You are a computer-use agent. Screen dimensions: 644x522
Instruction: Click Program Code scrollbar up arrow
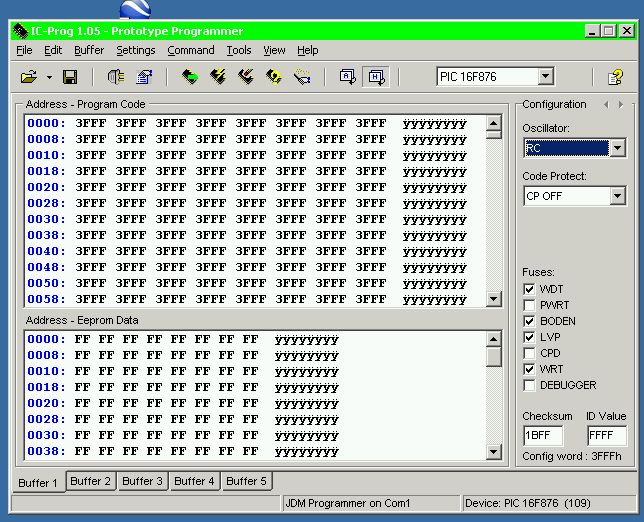pyautogui.click(x=493, y=123)
